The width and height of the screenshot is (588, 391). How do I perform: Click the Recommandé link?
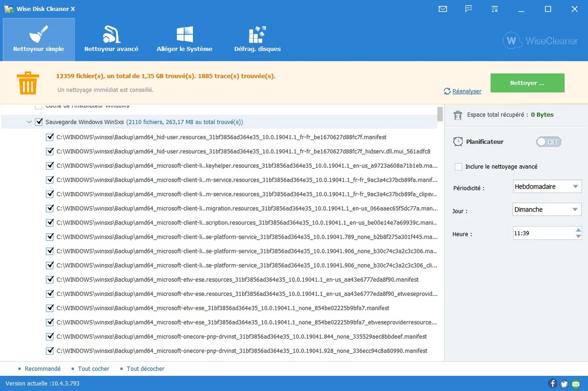[43, 368]
